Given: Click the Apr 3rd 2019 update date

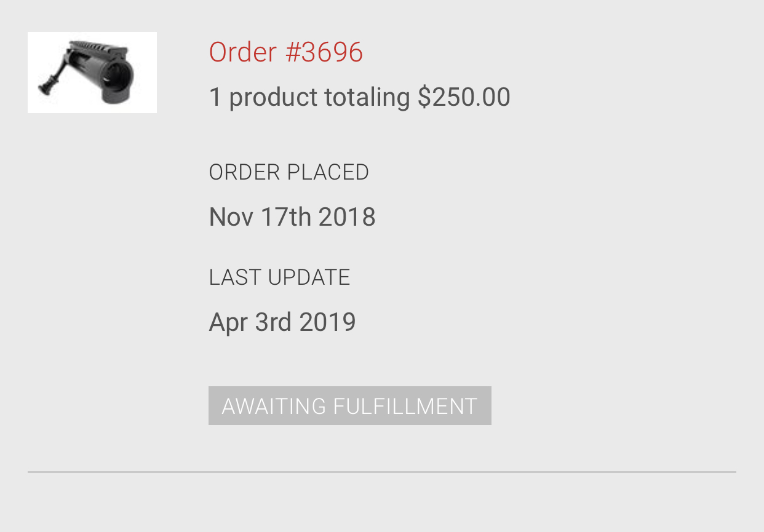Looking at the screenshot, I should [x=282, y=322].
